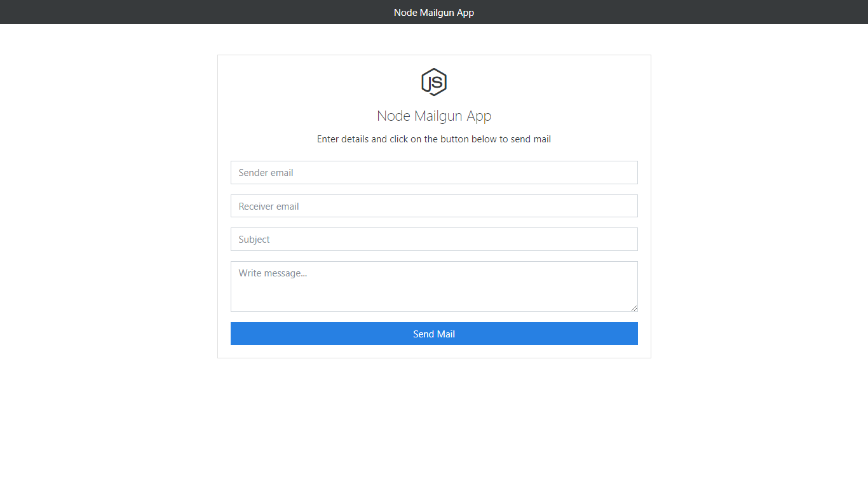Click the Node.js hexagon logo icon

click(x=434, y=82)
